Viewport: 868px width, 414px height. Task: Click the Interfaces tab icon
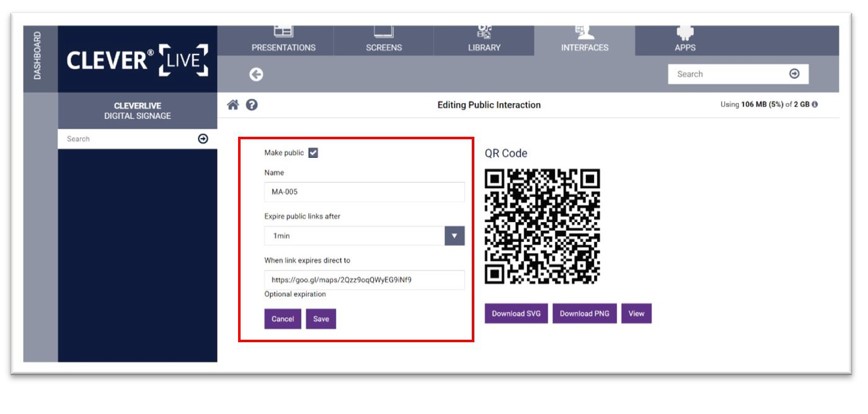tap(585, 32)
